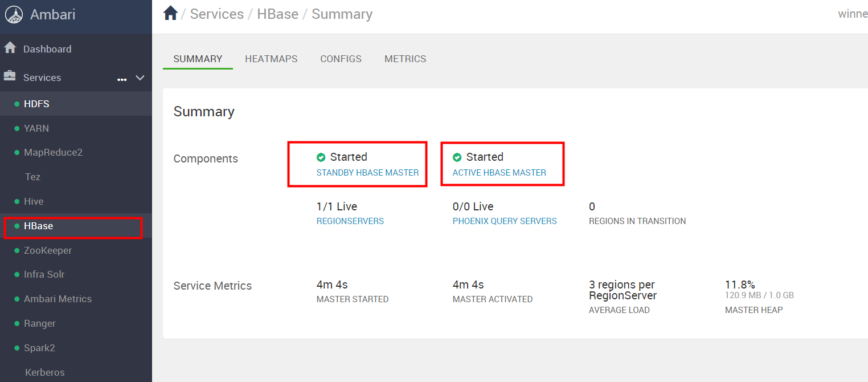Open the RegionServers link
Image resolution: width=868 pixels, height=382 pixels.
tap(350, 221)
